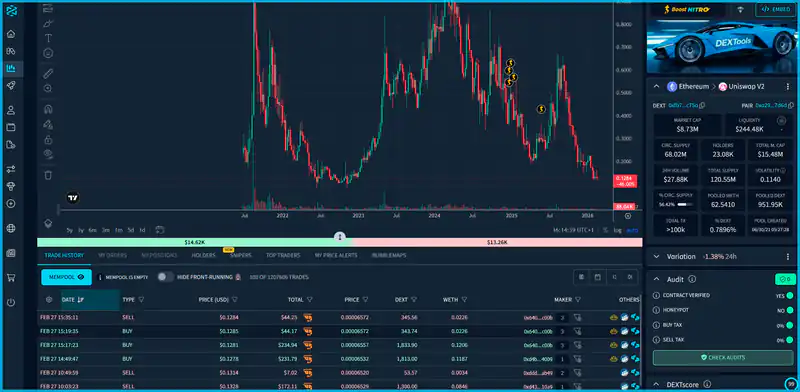Image resolution: width=800 pixels, height=392 pixels.
Task: Click the Boost Nitro button
Action: click(687, 9)
